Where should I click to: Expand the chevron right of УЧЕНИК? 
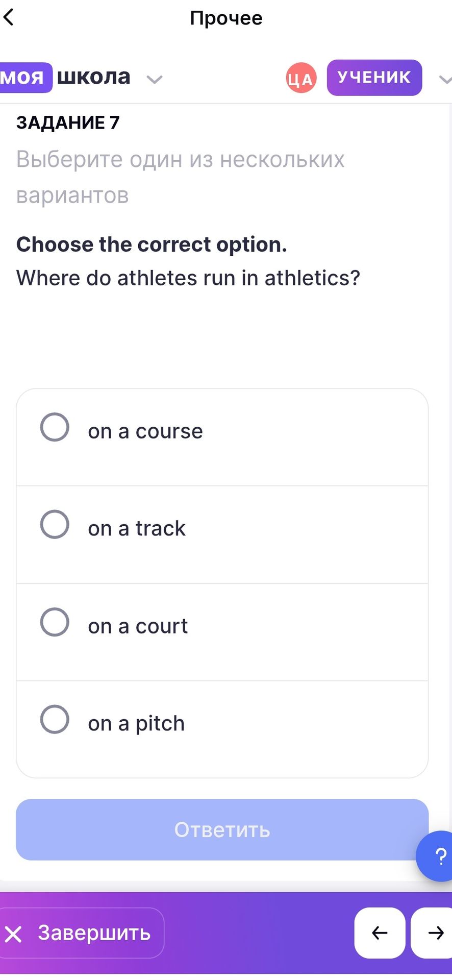coord(445,79)
